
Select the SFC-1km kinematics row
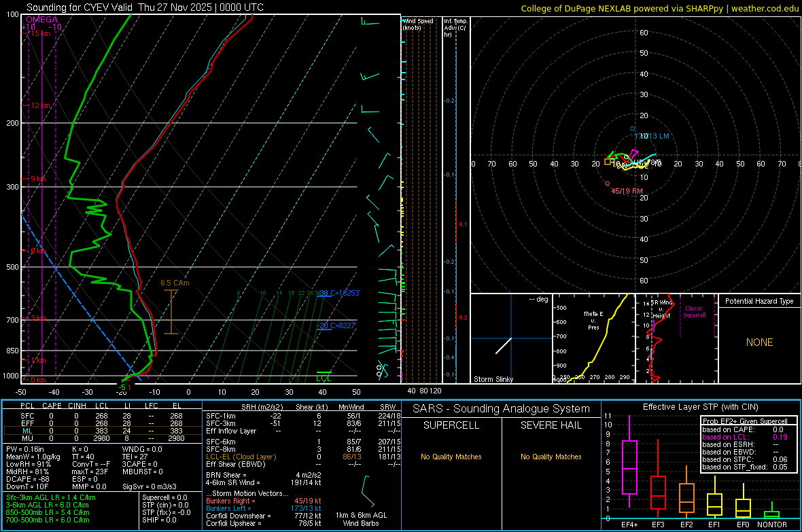(303, 416)
